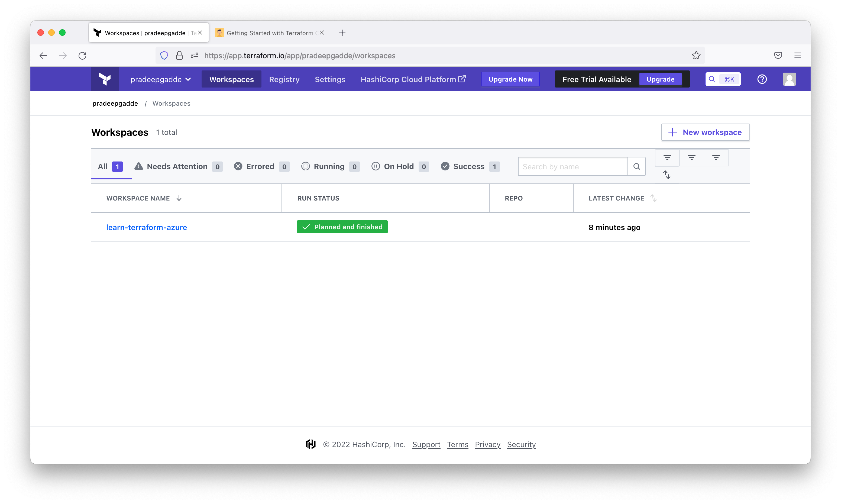The width and height of the screenshot is (841, 504).
Task: Close the Getting Started with Terraform tab
Action: [x=322, y=33]
